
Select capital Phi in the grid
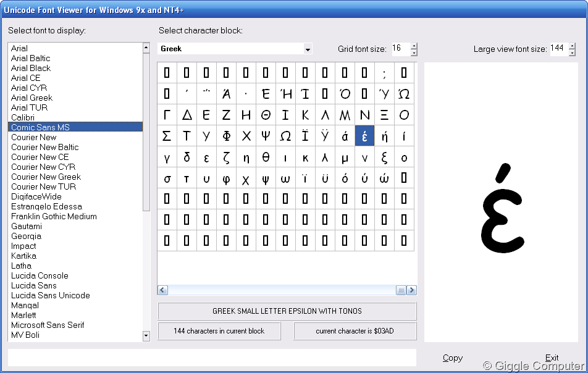click(x=226, y=136)
